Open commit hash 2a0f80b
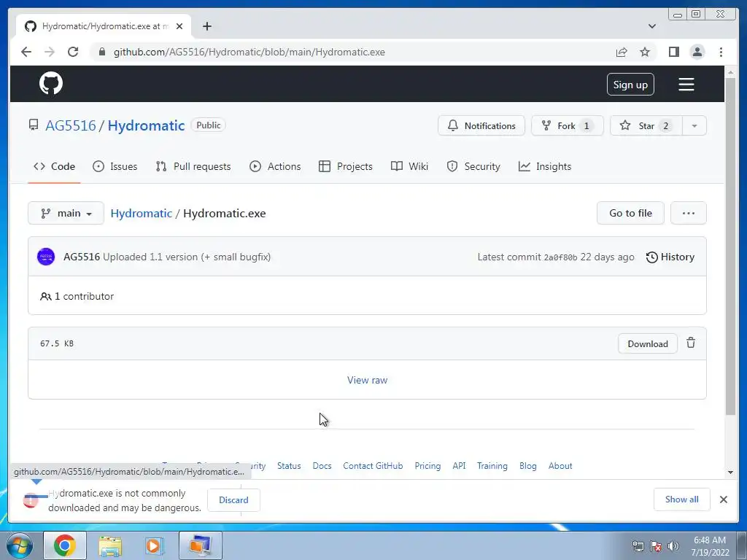Viewport: 747px width, 560px height. tap(560, 257)
